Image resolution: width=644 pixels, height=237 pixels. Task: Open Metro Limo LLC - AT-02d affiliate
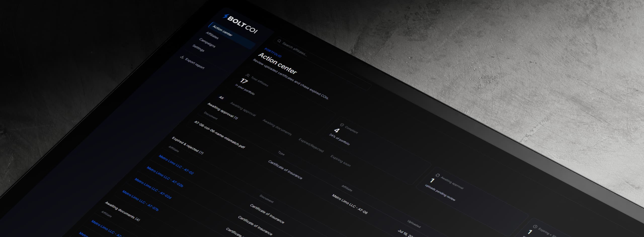153,189
